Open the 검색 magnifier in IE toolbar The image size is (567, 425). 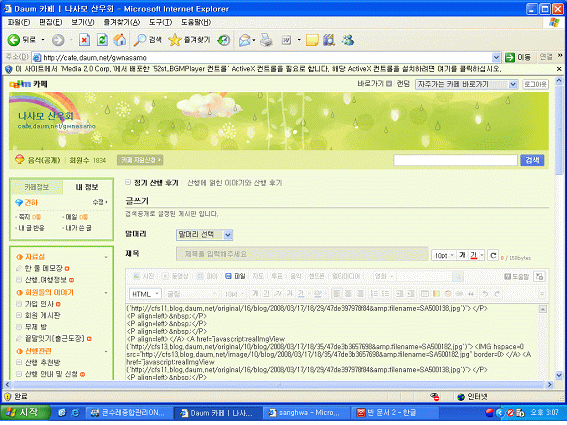point(148,40)
